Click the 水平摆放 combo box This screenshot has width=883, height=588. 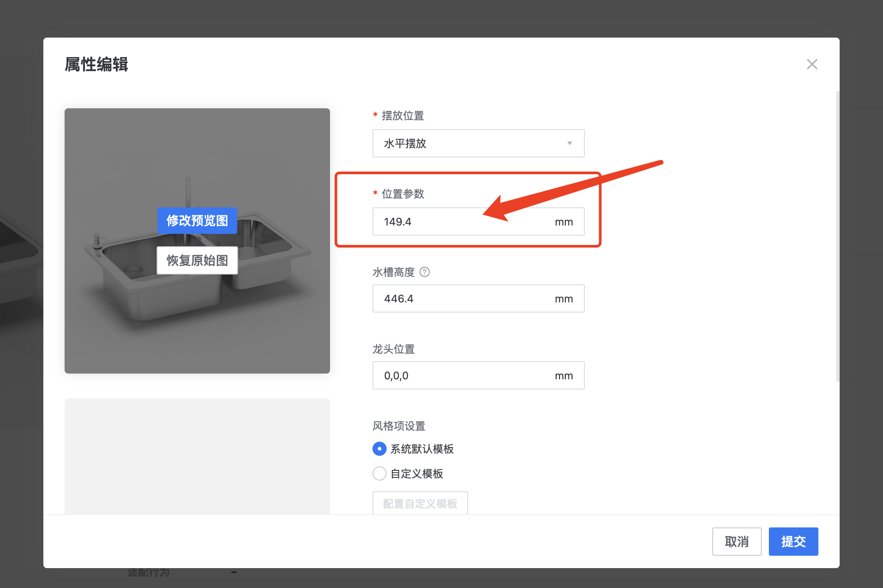tap(469, 143)
